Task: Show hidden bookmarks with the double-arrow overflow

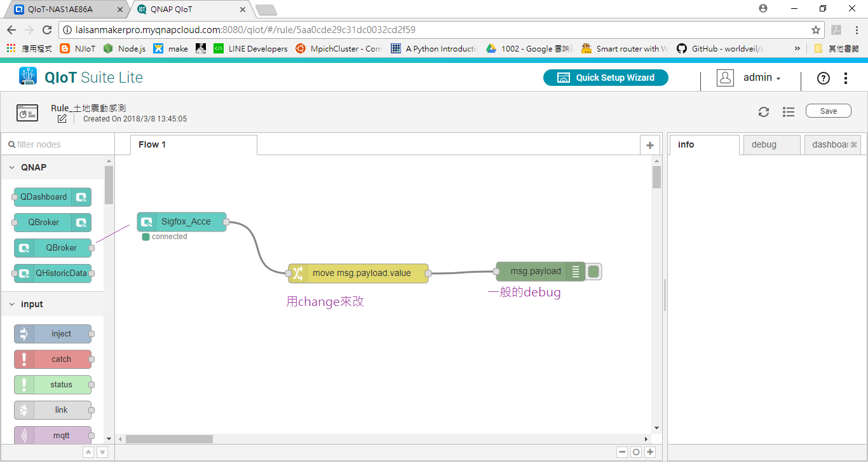Action: pos(797,48)
